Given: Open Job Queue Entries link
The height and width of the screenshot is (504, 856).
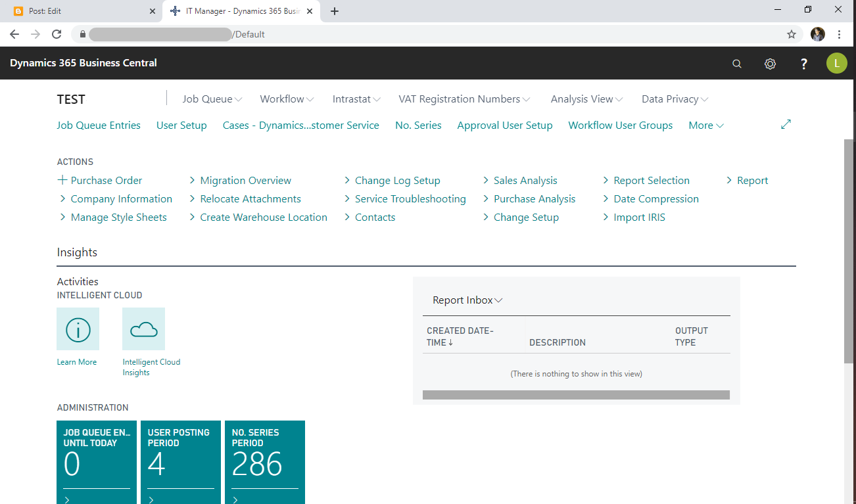Looking at the screenshot, I should click(x=99, y=126).
